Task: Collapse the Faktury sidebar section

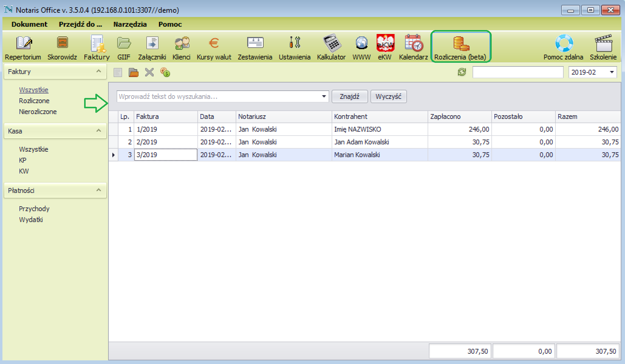Action: (98, 71)
